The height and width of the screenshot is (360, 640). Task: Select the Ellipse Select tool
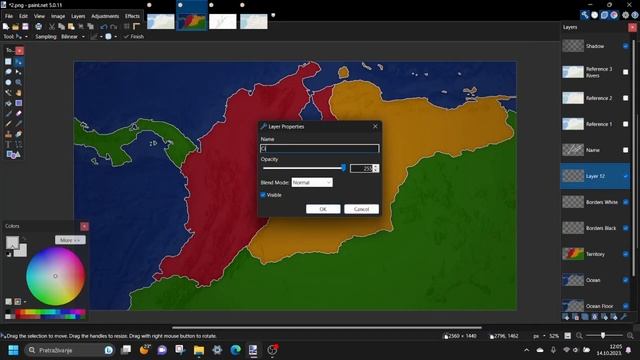pos(8,82)
